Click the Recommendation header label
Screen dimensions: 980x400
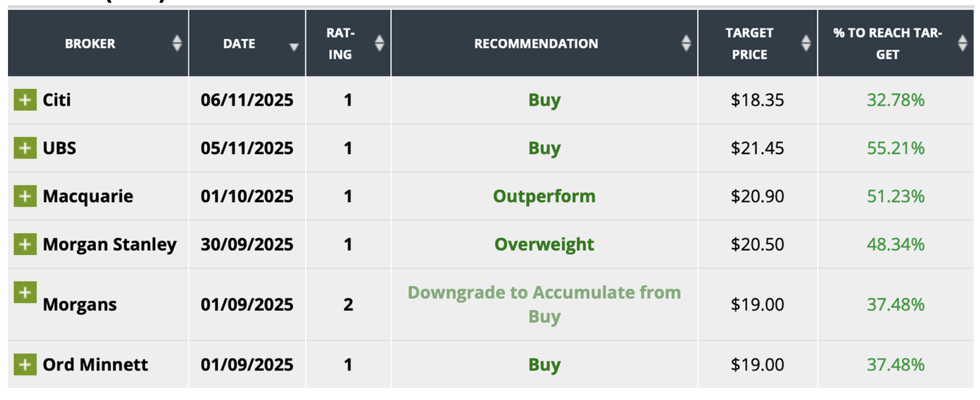click(x=536, y=44)
